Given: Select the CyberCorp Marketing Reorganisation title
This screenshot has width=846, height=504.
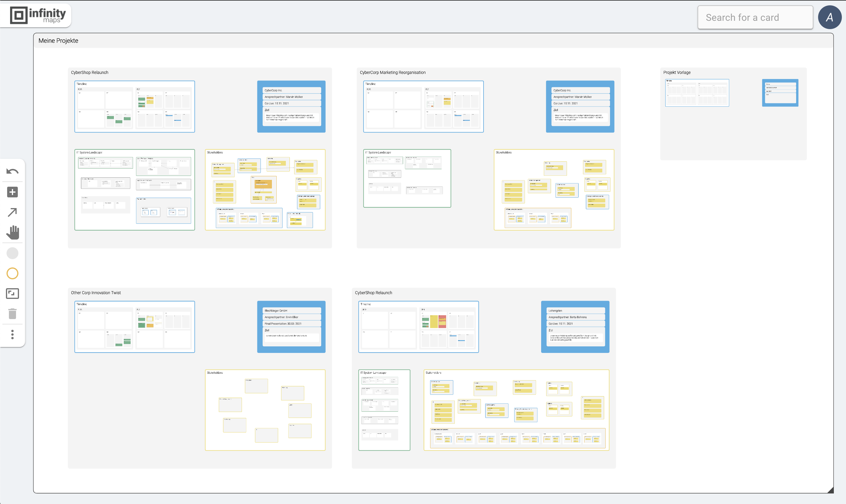Looking at the screenshot, I should (x=392, y=72).
